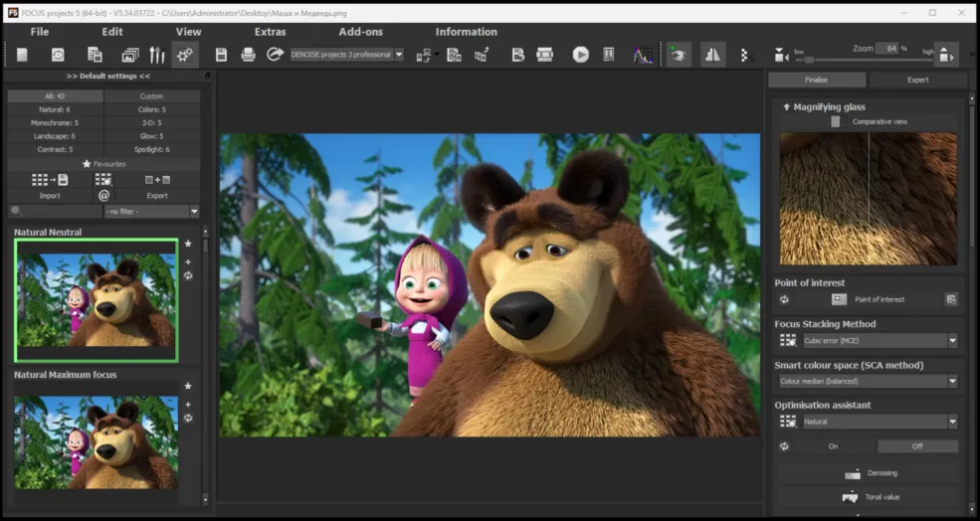Open the brushes selective drawing tool

point(157,55)
